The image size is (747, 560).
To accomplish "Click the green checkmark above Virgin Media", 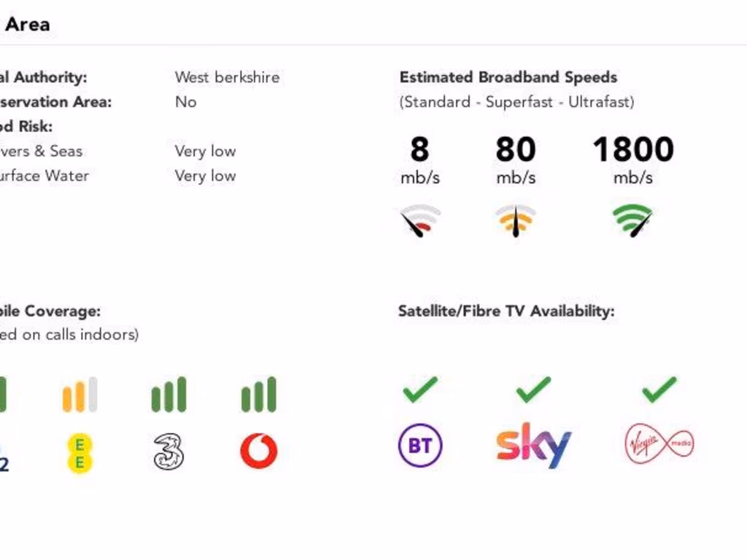I will click(x=659, y=389).
